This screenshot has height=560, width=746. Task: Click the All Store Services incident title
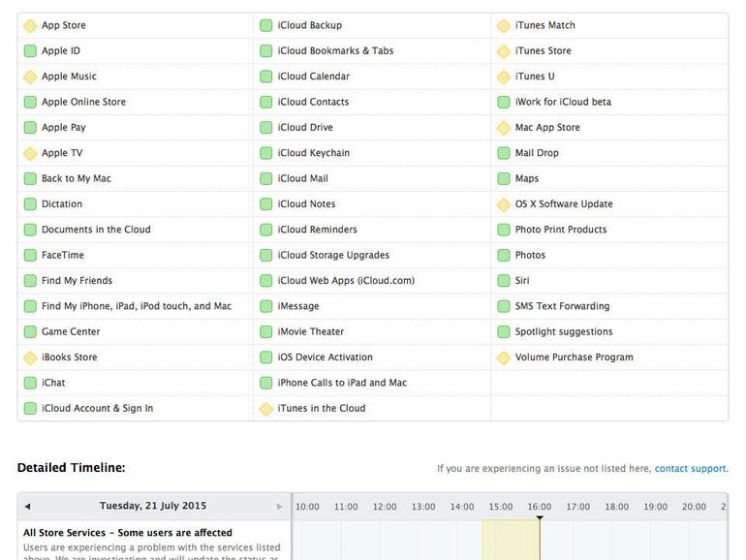click(128, 533)
